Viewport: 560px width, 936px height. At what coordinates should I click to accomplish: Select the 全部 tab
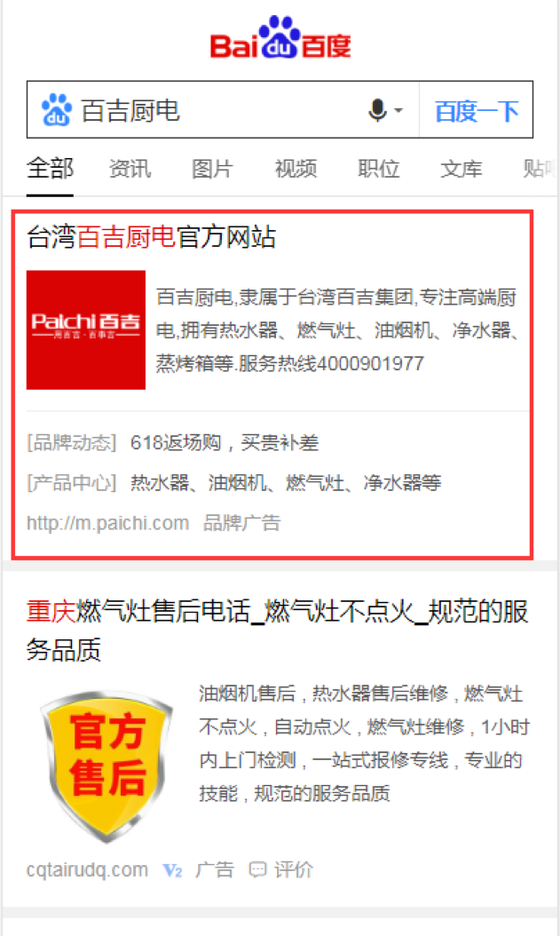(50, 169)
